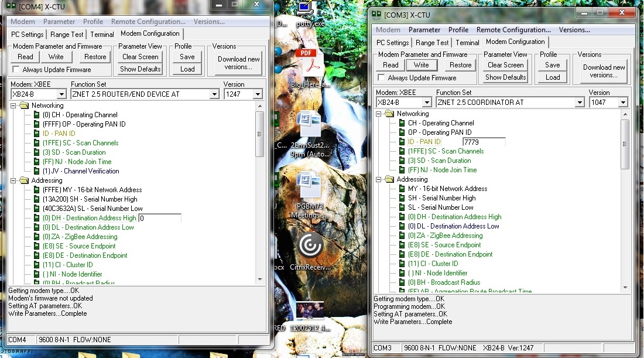Click the icon beside (FF) NJ in COM3

coord(402,170)
